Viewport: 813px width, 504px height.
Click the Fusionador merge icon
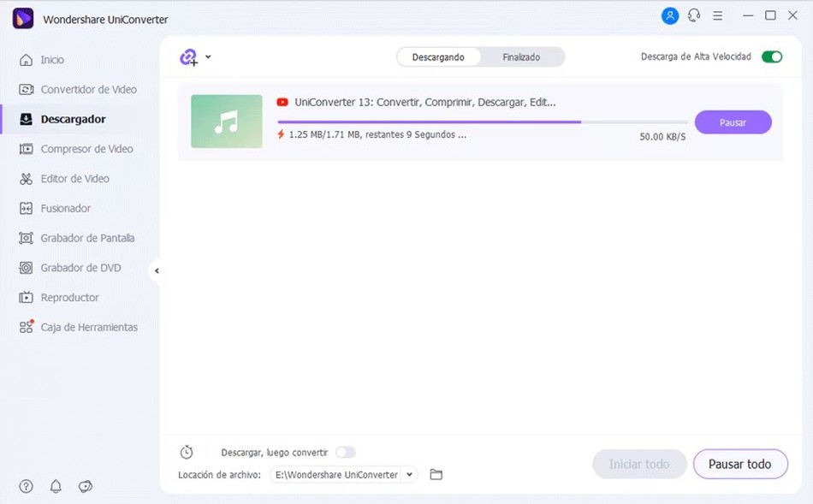coord(26,209)
